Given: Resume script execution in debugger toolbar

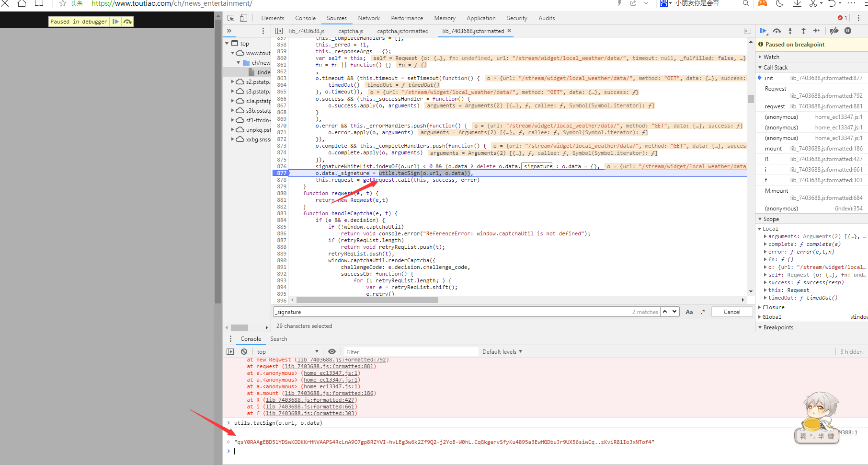Looking at the screenshot, I should pos(763,31).
